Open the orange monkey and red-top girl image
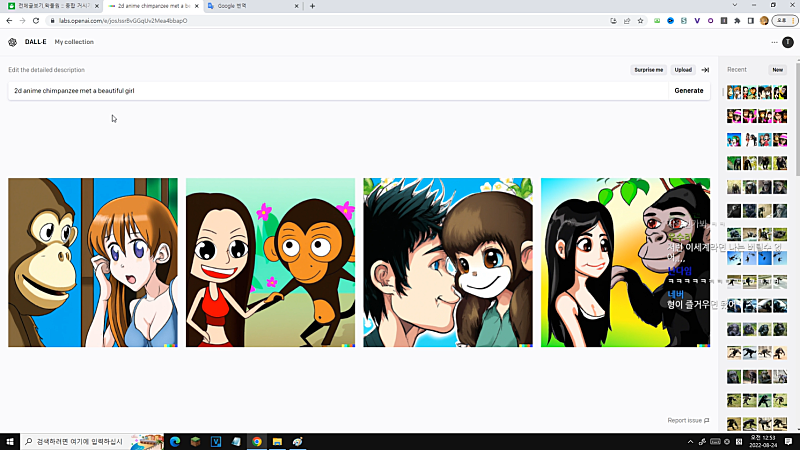800x450 pixels. [270, 262]
